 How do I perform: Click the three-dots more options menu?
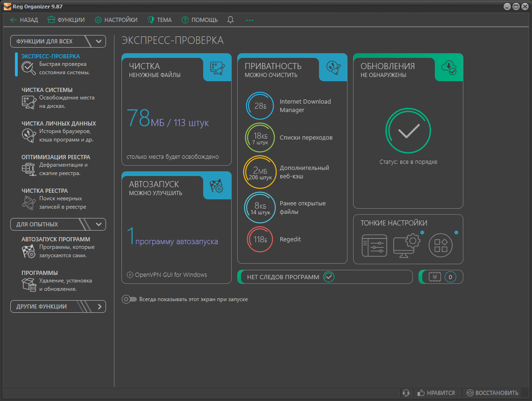(x=249, y=20)
